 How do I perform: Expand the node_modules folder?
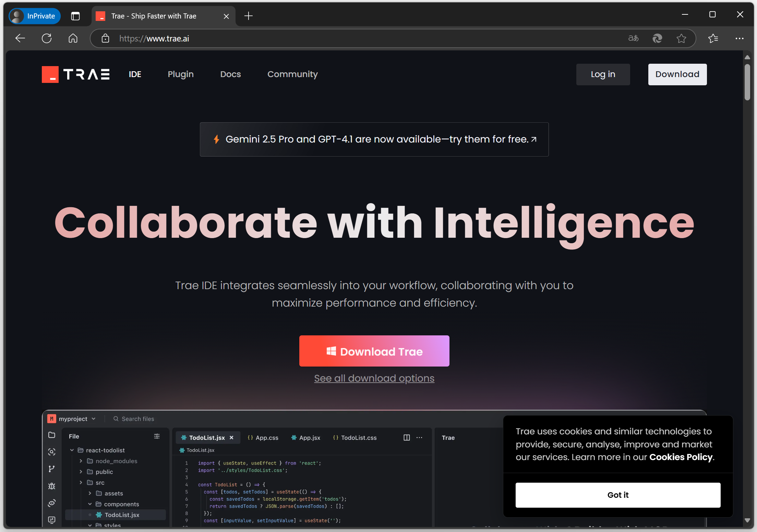tap(81, 461)
